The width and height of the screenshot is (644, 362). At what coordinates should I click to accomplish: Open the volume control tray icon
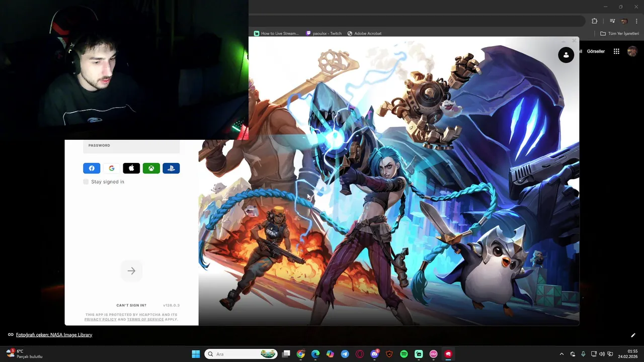click(602, 354)
